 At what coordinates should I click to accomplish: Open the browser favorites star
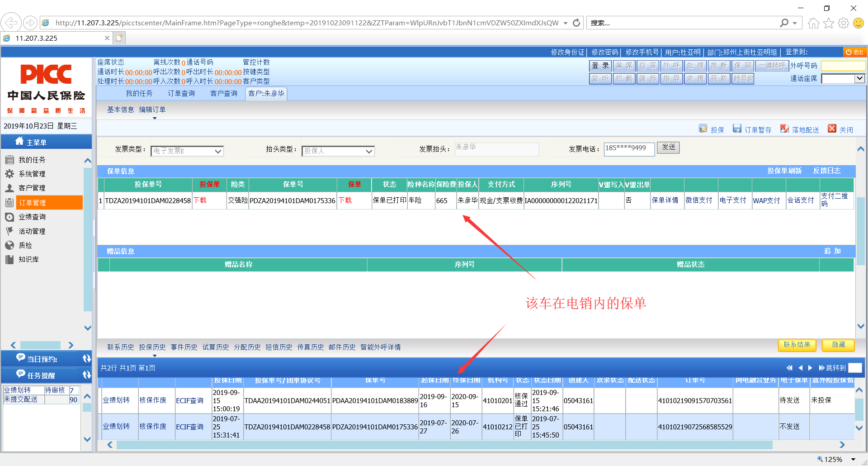(x=828, y=23)
